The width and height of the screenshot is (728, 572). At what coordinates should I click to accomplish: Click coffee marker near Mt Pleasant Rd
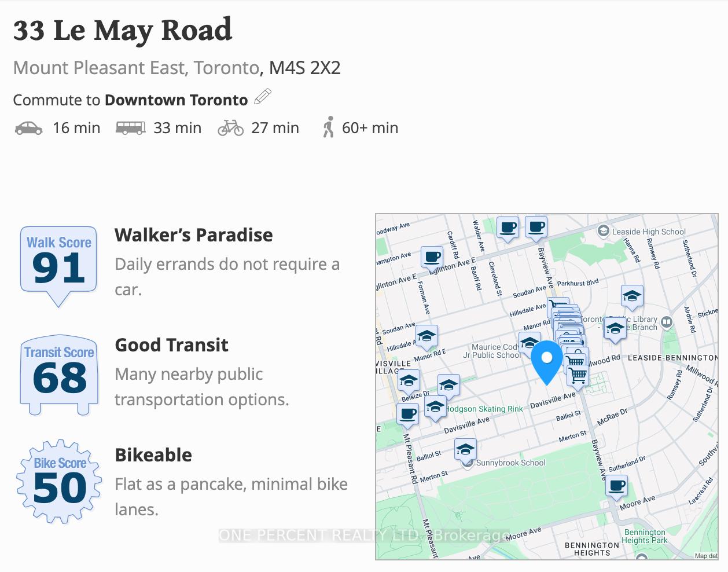tap(408, 415)
